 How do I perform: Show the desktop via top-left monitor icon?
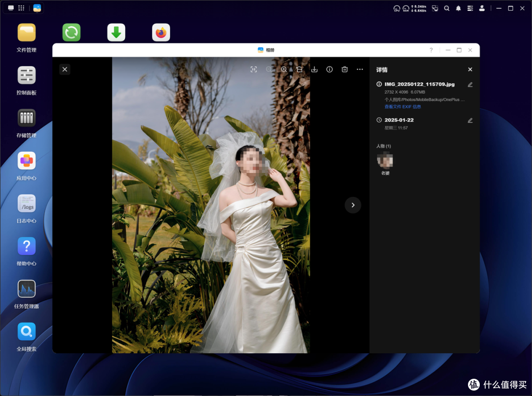pos(11,8)
